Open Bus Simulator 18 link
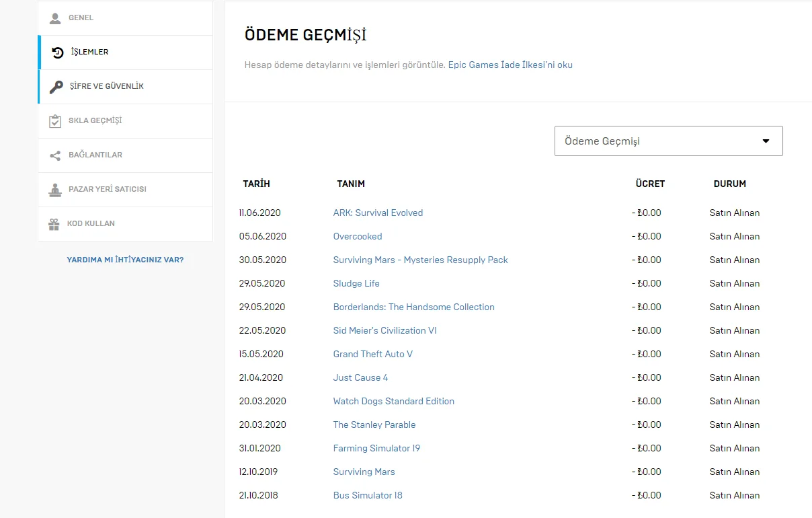 coord(368,495)
